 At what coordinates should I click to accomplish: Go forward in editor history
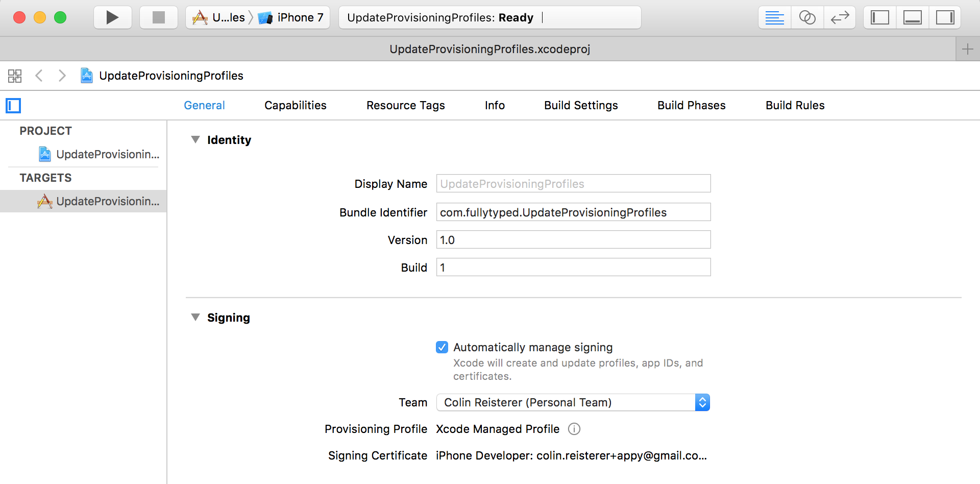tap(62, 76)
